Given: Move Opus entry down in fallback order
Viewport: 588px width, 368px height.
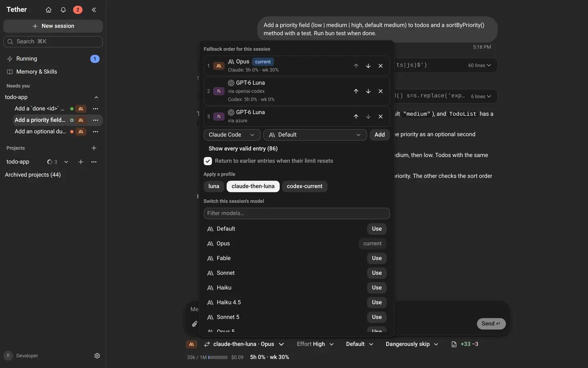Looking at the screenshot, I should coord(368,66).
